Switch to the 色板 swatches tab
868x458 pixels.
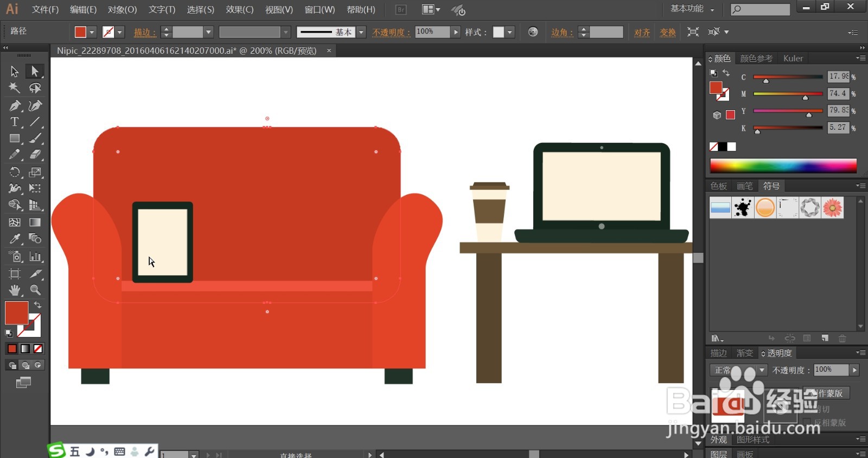click(x=719, y=186)
